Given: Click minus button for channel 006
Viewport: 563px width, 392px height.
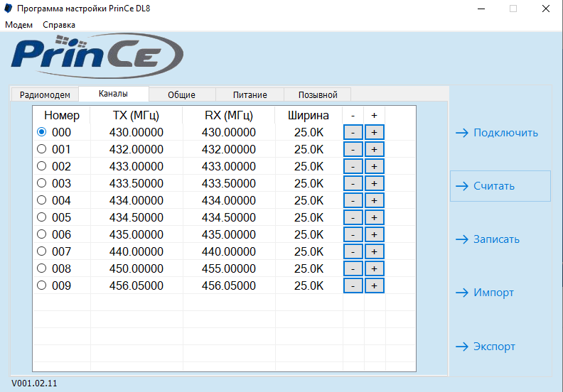Looking at the screenshot, I should pos(353,234).
